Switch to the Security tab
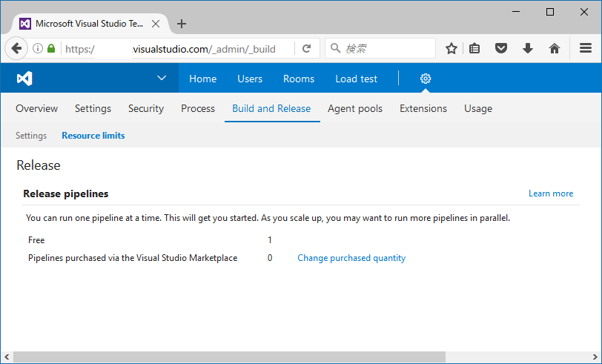 click(x=146, y=109)
